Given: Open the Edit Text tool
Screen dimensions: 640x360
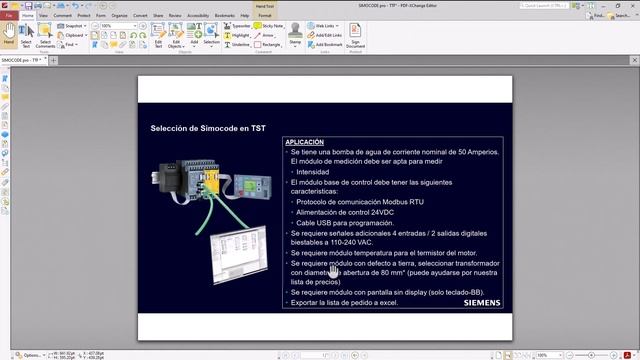Looking at the screenshot, I should [158, 35].
